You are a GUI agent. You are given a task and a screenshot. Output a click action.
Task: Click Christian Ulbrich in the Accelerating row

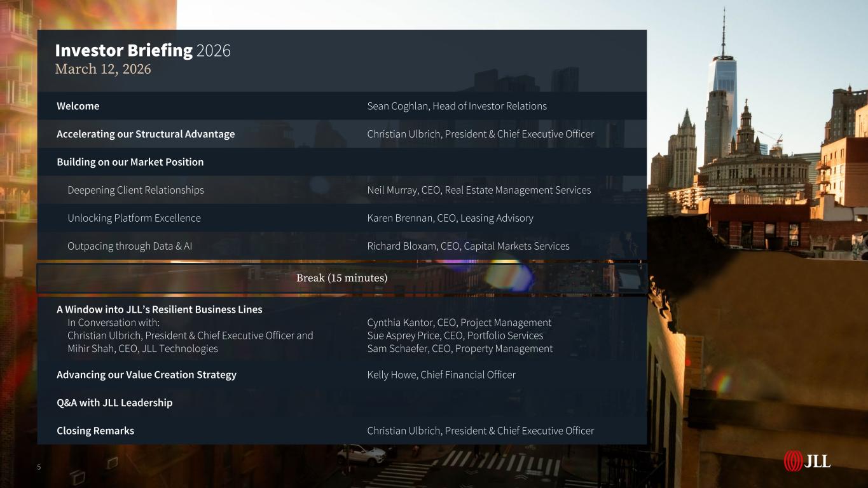click(481, 134)
